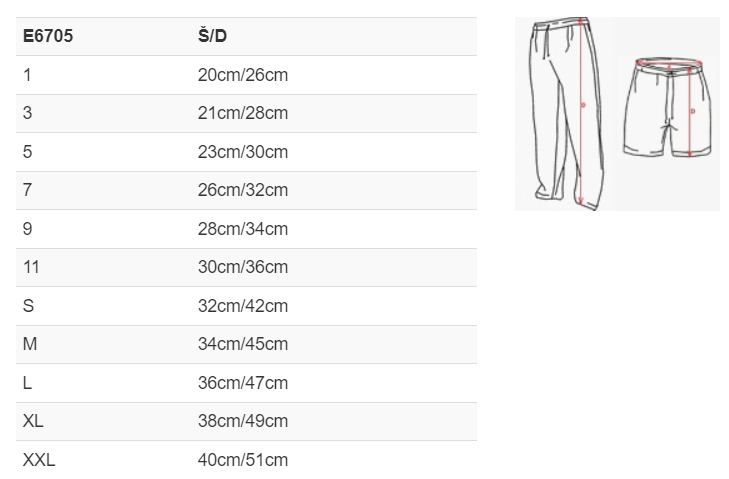Select the size 9 row label
This screenshot has width=729, height=479.
(27, 229)
